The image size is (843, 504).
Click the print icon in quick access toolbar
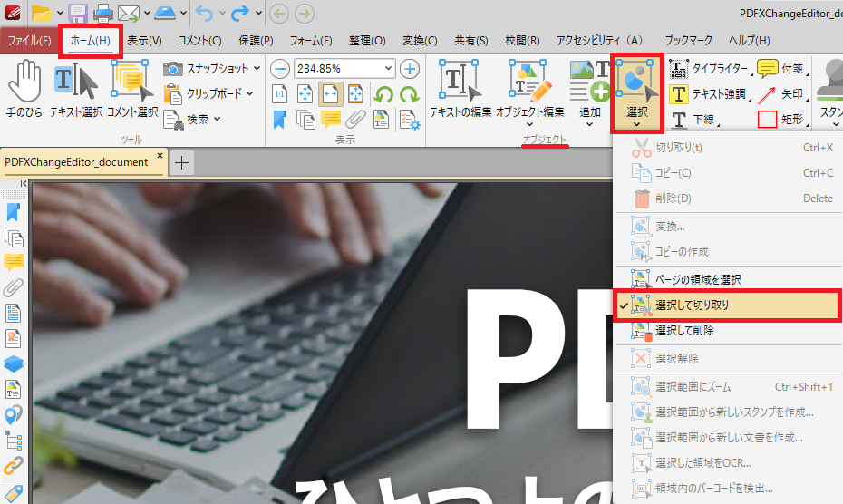coord(102,13)
